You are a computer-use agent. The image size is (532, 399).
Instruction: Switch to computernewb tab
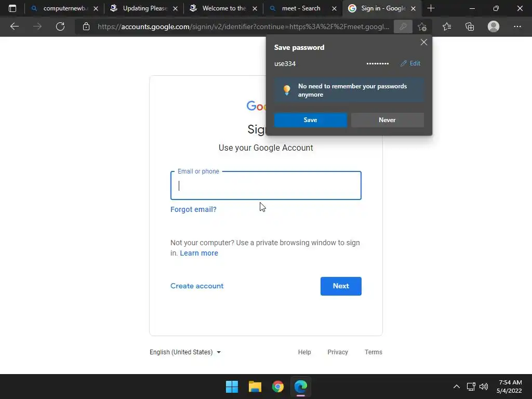[63, 8]
